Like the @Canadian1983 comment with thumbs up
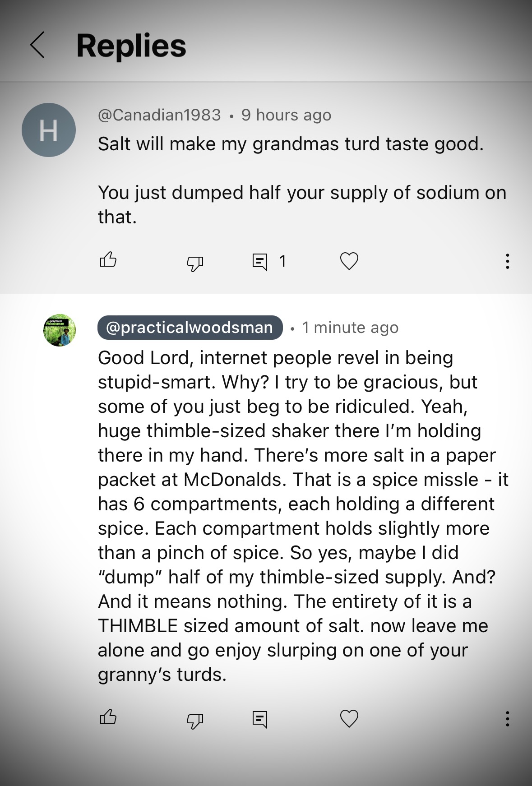 [x=108, y=260]
